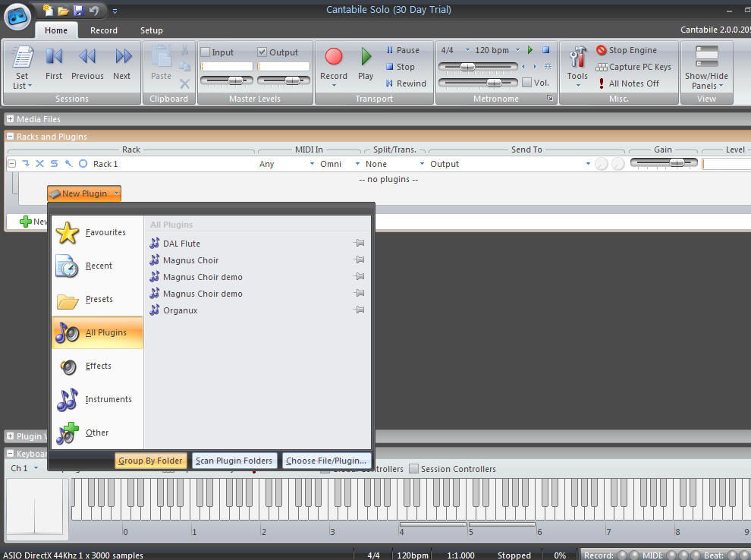Click the red Record button

[x=333, y=57]
